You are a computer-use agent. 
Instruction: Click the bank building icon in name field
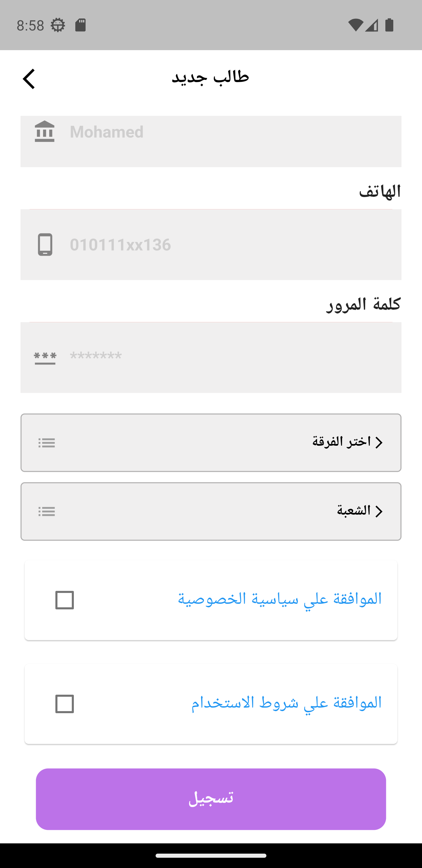tap(45, 131)
